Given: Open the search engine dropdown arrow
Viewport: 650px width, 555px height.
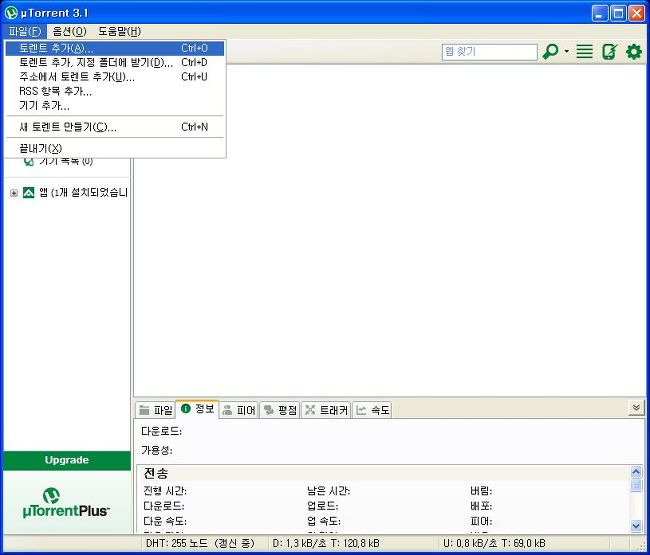Looking at the screenshot, I should click(x=566, y=51).
